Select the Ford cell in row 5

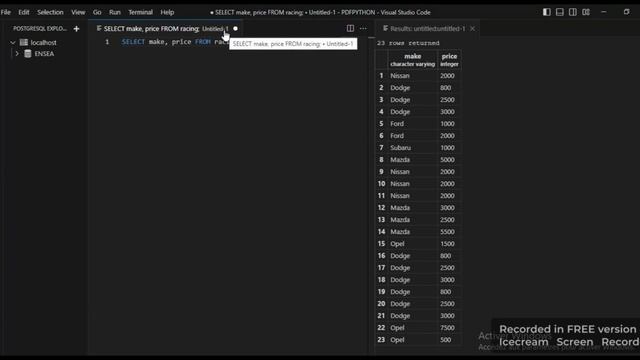[412, 124]
